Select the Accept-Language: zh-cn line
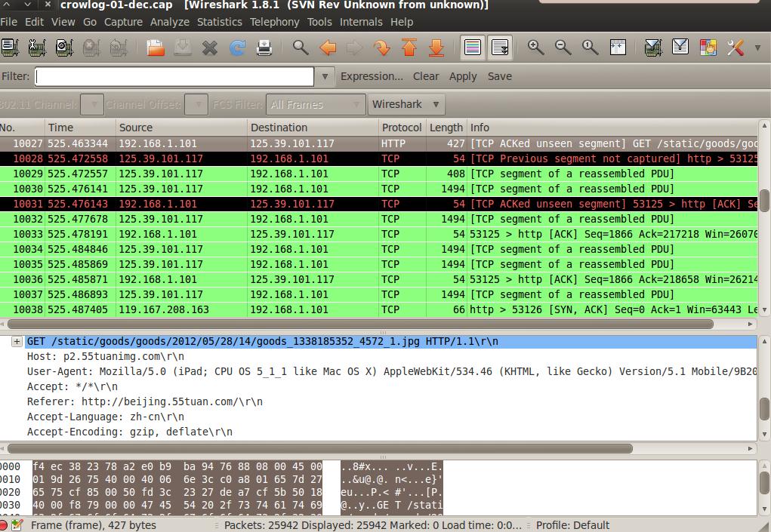This screenshot has width=771, height=532. [105, 417]
